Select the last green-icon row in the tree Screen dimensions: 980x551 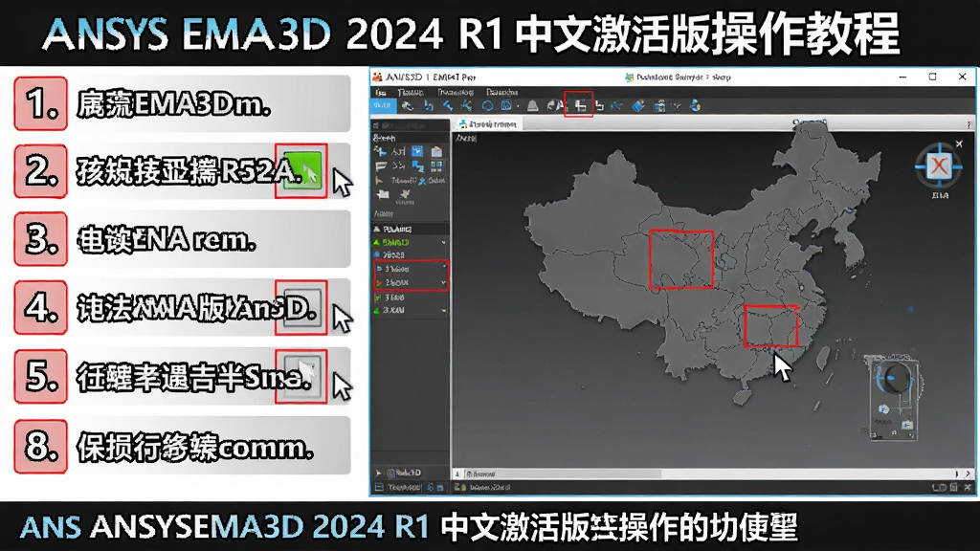tap(411, 310)
